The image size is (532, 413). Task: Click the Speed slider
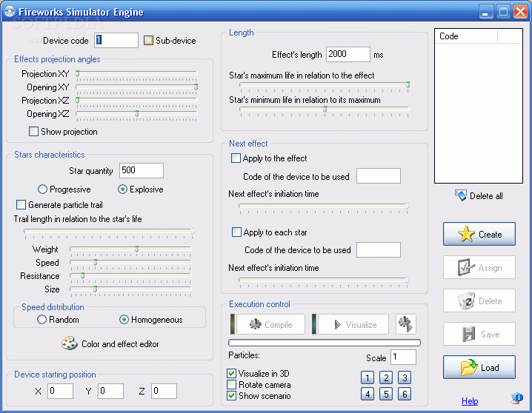tap(130, 263)
